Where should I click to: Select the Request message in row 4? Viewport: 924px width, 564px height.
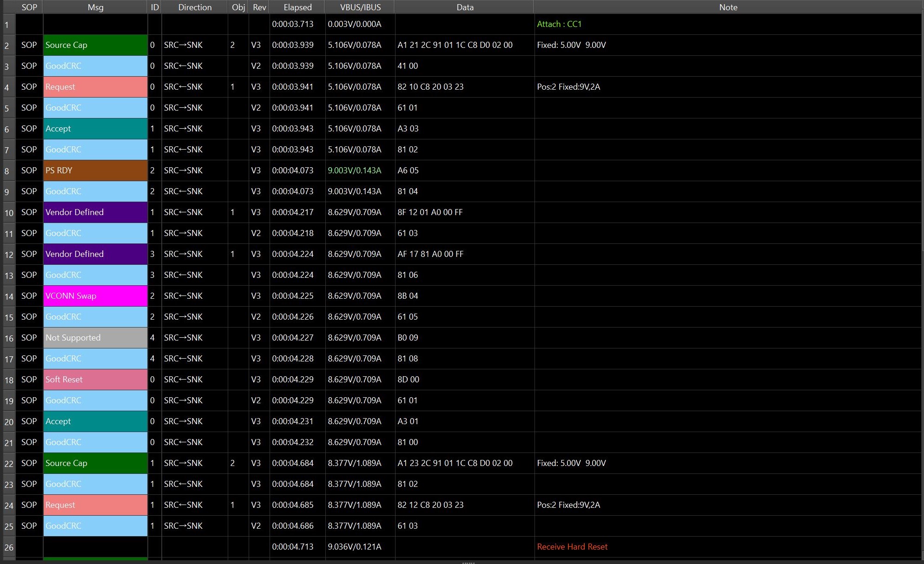pos(95,87)
